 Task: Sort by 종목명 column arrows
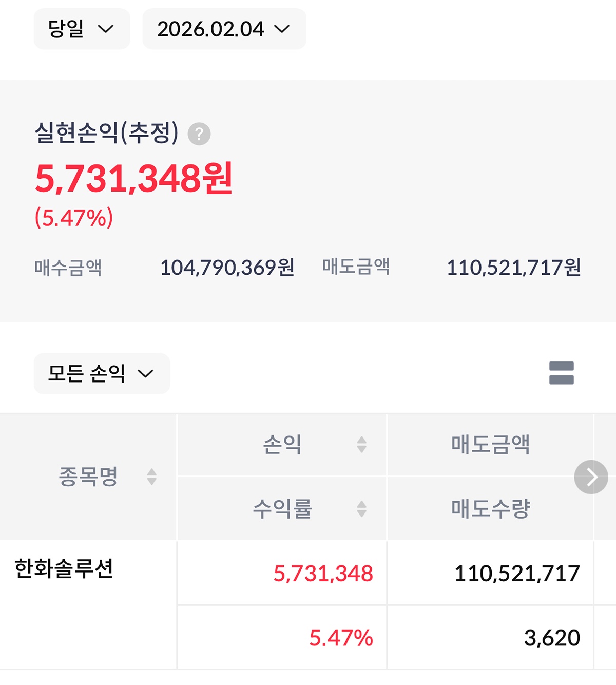[151, 477]
